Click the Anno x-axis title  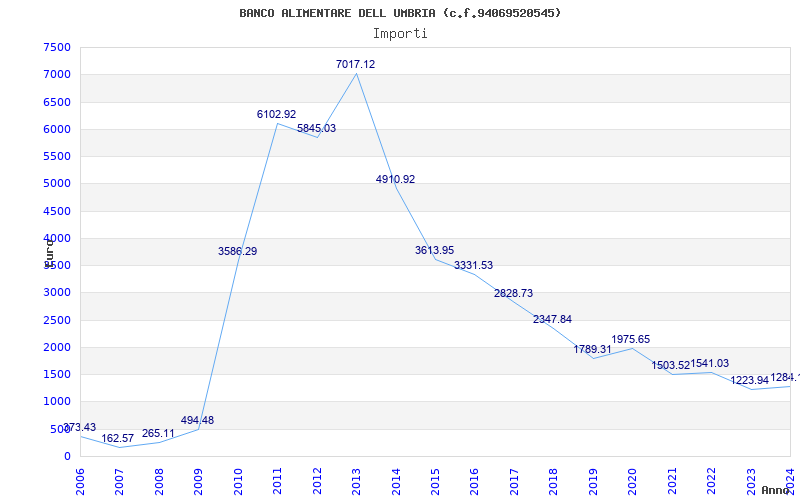click(776, 490)
